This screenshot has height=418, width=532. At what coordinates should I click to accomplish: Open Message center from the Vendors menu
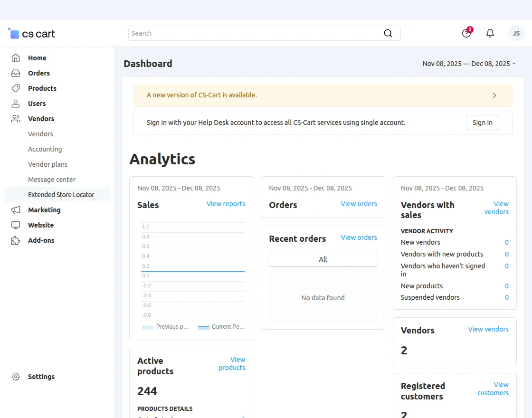[x=52, y=179]
